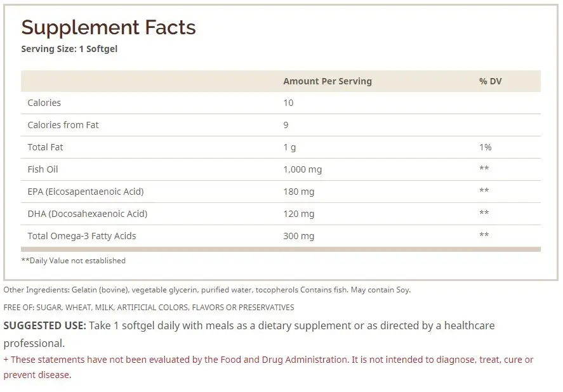The width and height of the screenshot is (563, 392).
Task: Click the Other Ingredients text line
Action: coord(207,290)
